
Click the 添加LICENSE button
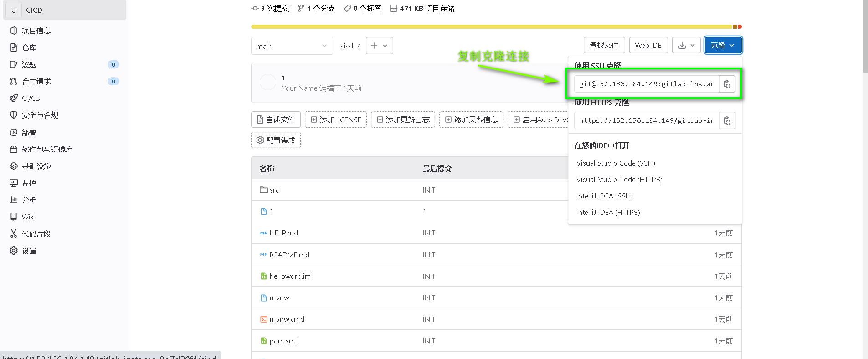(336, 120)
